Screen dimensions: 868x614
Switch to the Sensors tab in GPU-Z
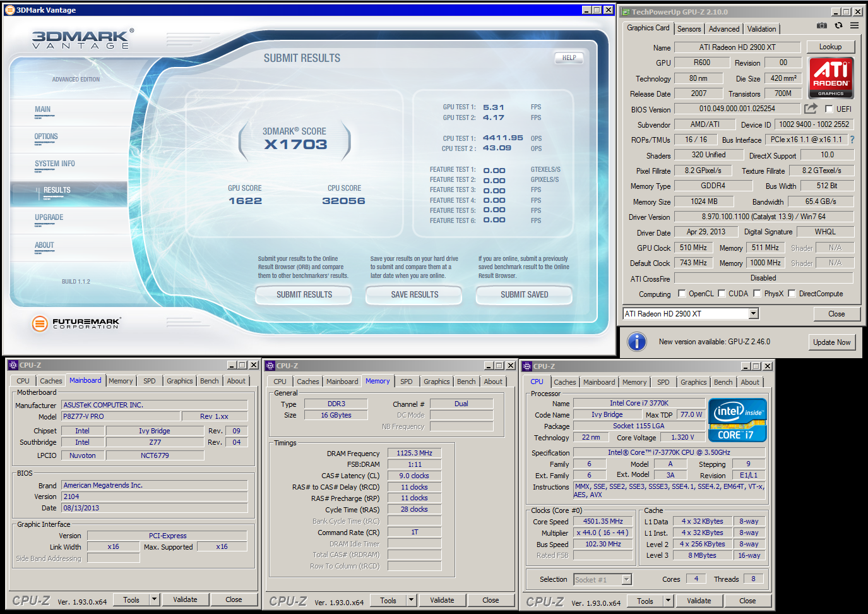pos(689,29)
